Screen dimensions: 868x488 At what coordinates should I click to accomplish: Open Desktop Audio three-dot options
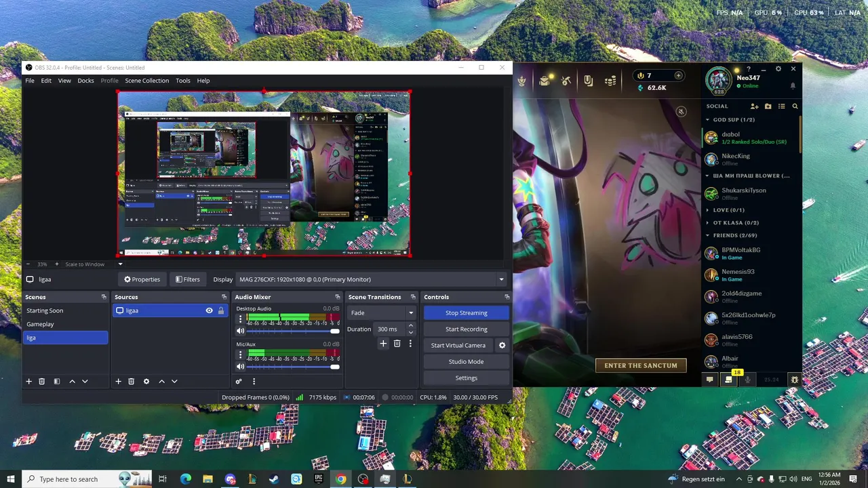pyautogui.click(x=239, y=319)
